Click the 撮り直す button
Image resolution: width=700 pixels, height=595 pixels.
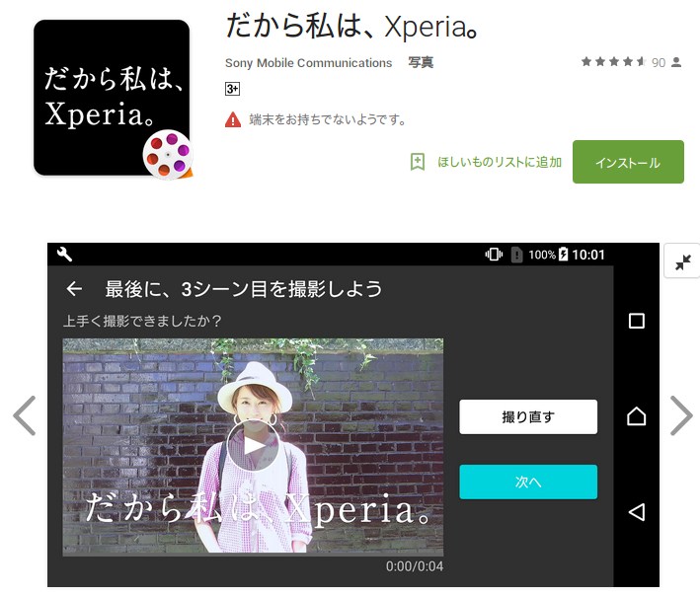click(x=528, y=417)
